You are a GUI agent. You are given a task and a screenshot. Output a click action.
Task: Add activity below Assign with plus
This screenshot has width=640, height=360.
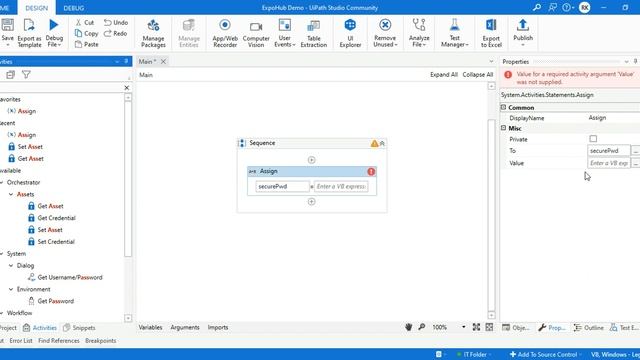click(x=311, y=202)
